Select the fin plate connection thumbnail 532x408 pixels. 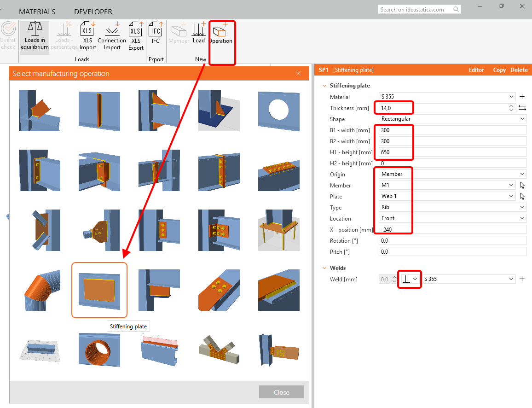(159, 230)
